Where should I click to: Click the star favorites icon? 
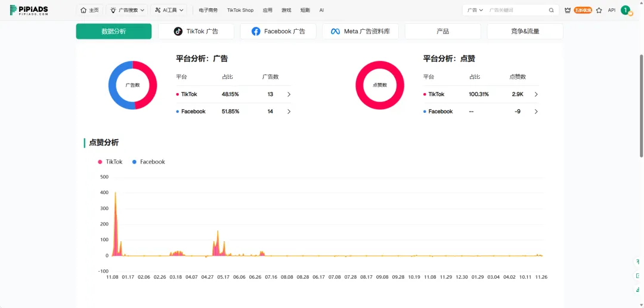click(599, 10)
